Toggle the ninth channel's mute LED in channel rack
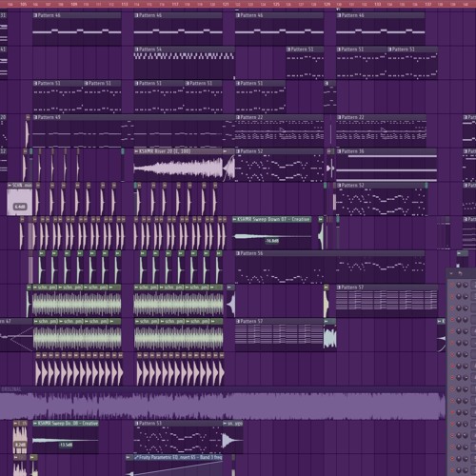The height and width of the screenshot is (476, 476). (452, 378)
